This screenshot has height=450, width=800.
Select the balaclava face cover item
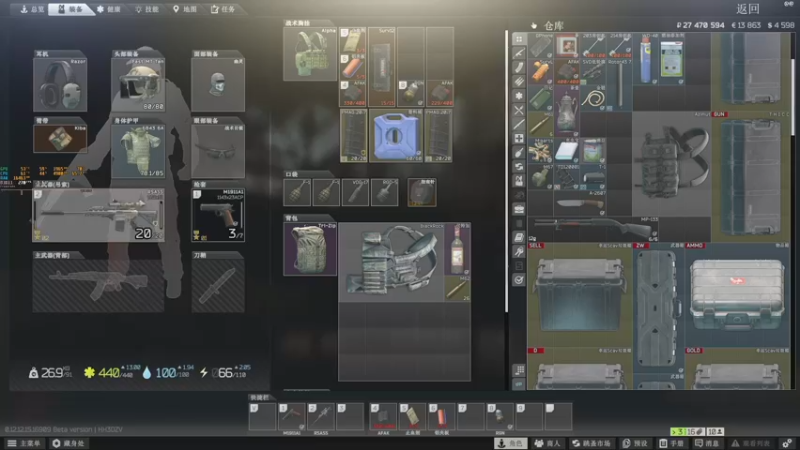pos(218,85)
